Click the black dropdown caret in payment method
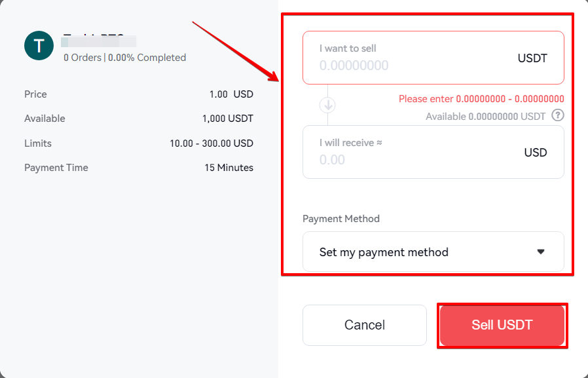The width and height of the screenshot is (588, 378). [541, 252]
